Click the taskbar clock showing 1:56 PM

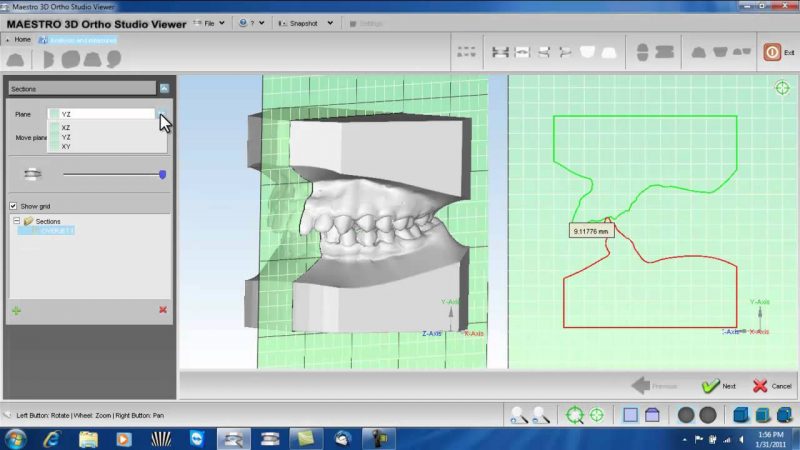(x=770, y=440)
